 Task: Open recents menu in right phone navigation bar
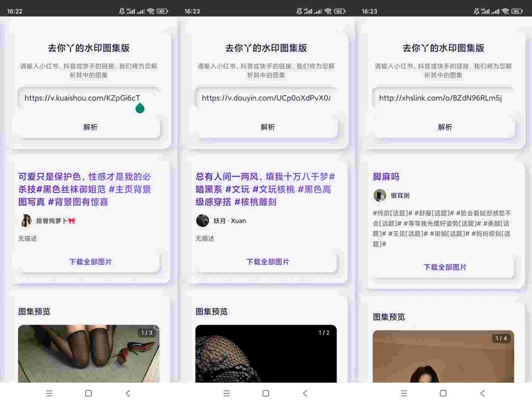pos(404,393)
